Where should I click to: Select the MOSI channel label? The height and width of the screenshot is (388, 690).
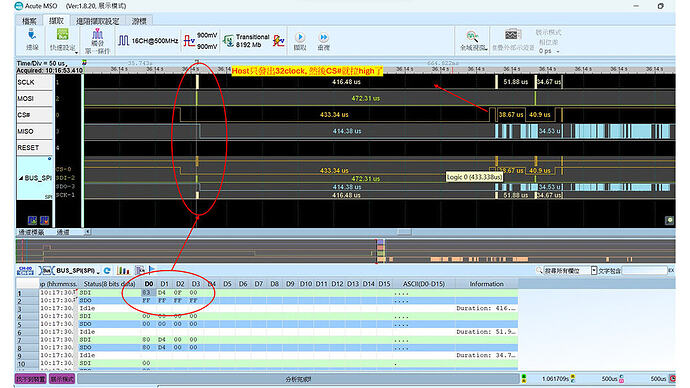(34, 99)
